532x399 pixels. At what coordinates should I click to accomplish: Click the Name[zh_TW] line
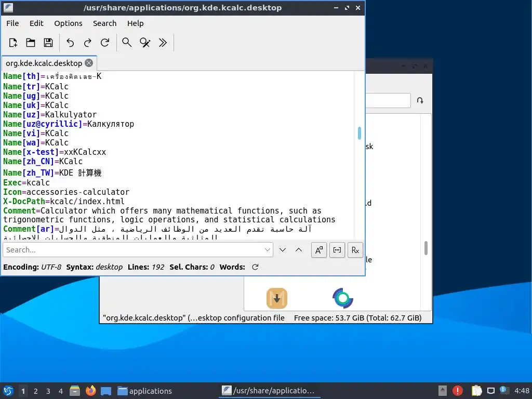pos(52,172)
